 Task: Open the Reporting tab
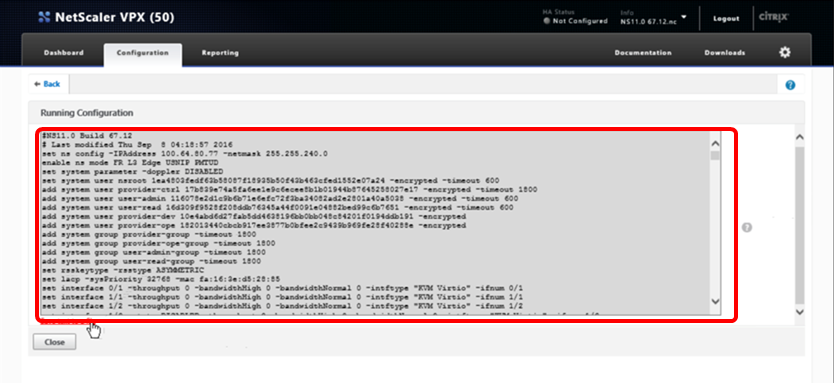[220, 53]
